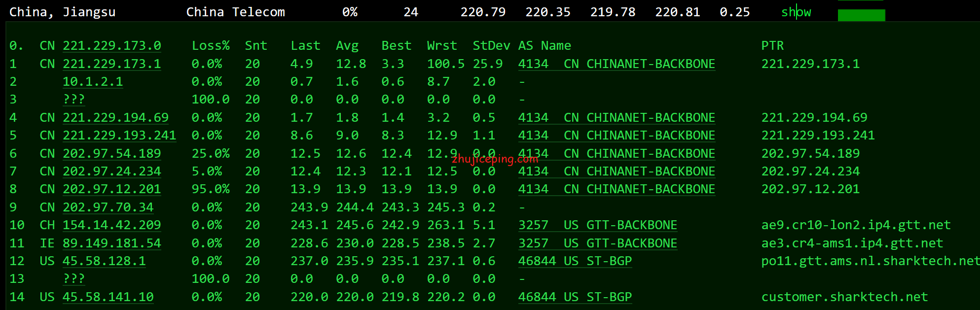Click the ??? link on hop 13

click(x=73, y=279)
